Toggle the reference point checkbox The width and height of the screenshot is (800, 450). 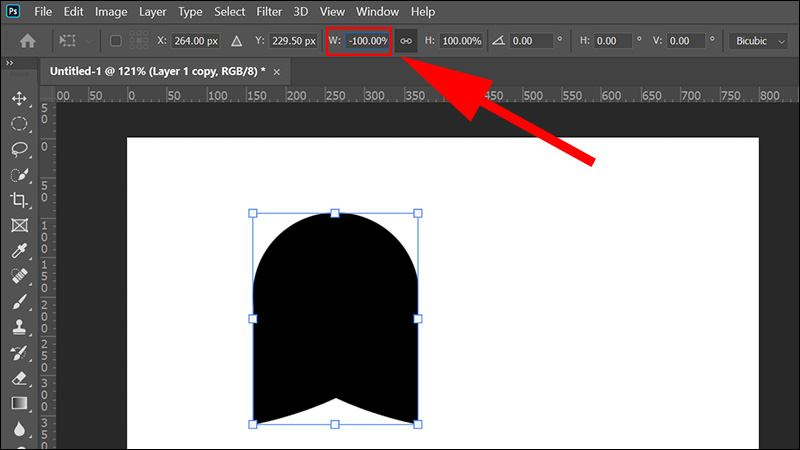pyautogui.click(x=116, y=41)
